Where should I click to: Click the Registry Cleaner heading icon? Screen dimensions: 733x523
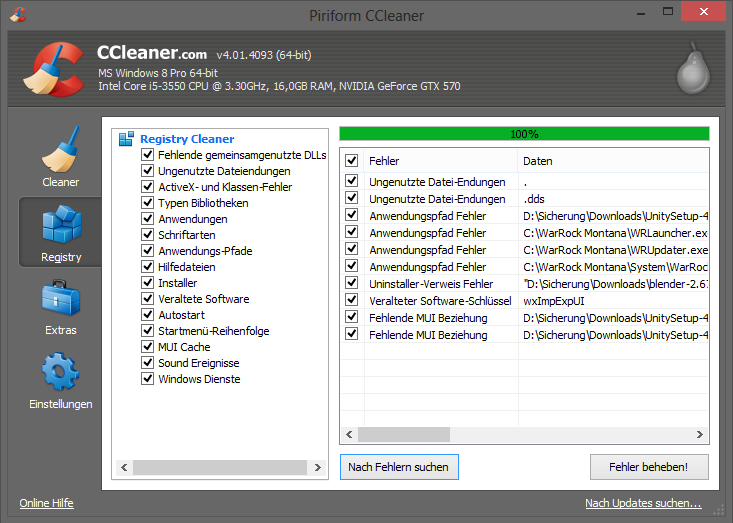point(126,139)
